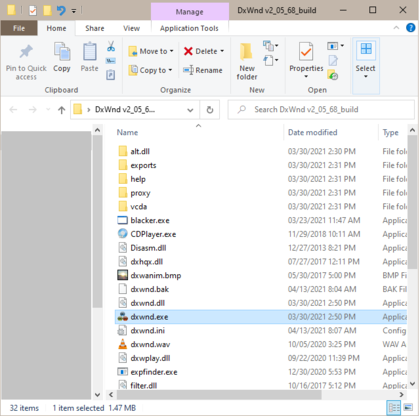The height and width of the screenshot is (416, 420).
Task: Open the New item menu icon
Action: click(x=270, y=45)
